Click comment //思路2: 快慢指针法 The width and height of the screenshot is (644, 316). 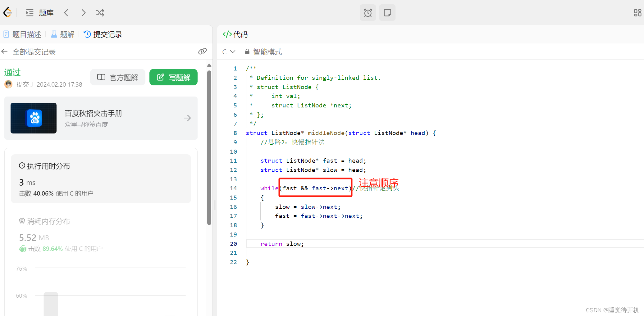292,142
